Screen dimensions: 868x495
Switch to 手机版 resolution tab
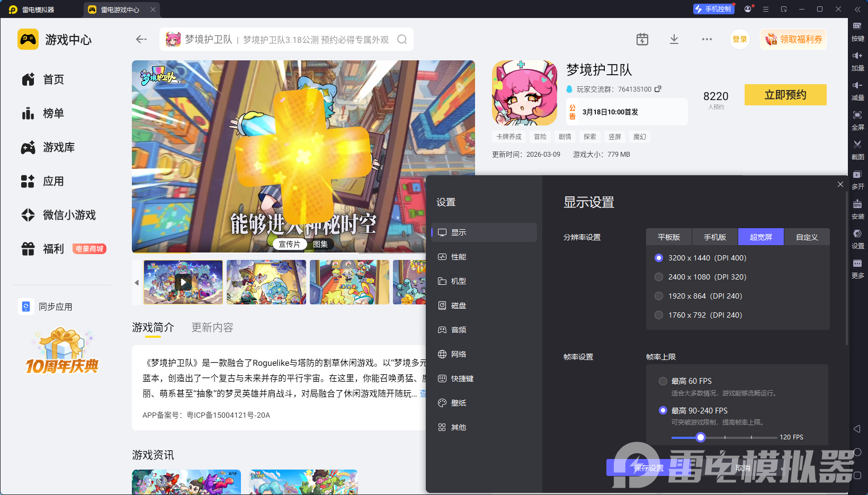[715, 237]
